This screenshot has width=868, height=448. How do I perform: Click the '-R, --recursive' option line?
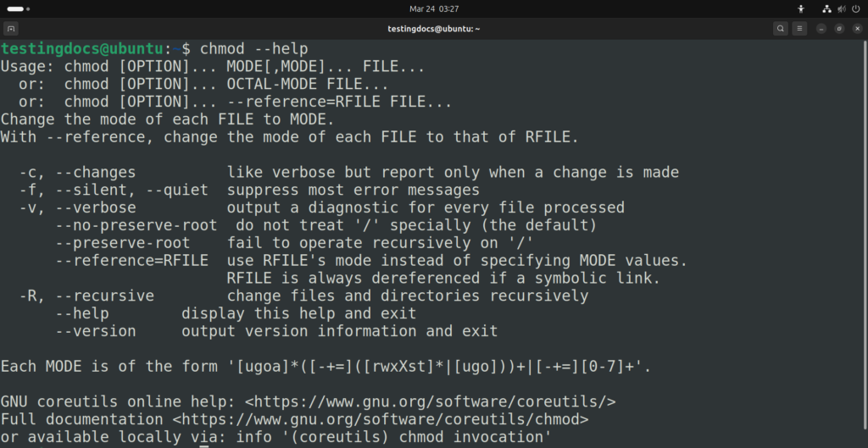tap(86, 296)
